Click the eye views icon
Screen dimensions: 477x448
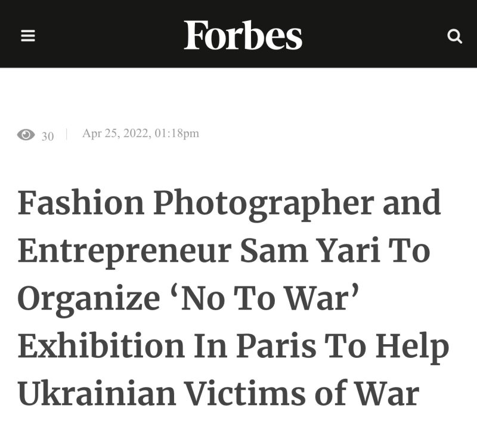click(26, 135)
